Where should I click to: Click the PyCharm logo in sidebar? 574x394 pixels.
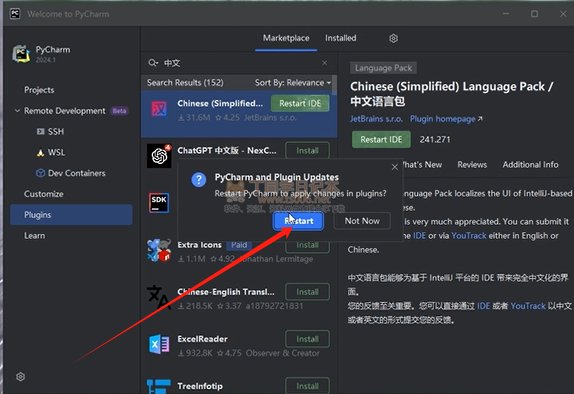(21, 54)
